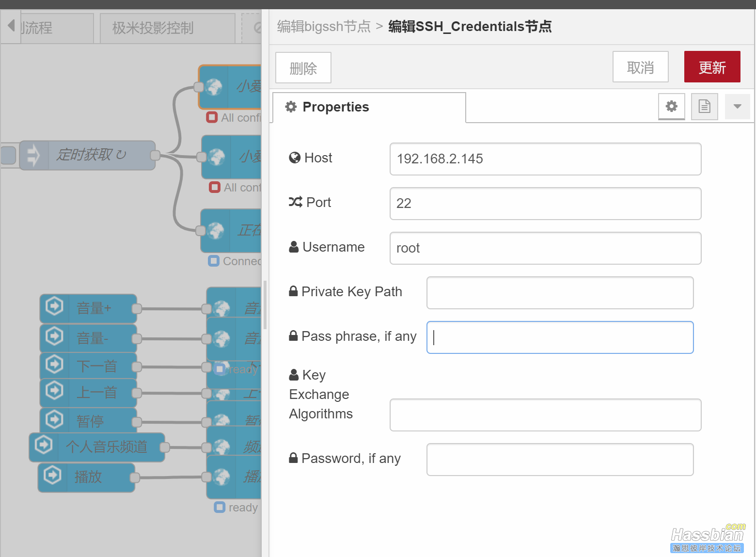
Task: Click output port of 音量+ node
Action: pos(137,308)
